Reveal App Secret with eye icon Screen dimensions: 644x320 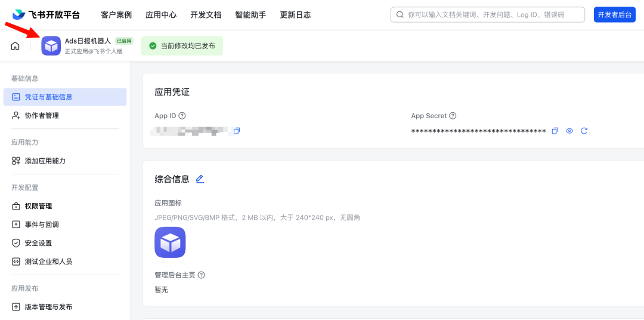tap(569, 131)
